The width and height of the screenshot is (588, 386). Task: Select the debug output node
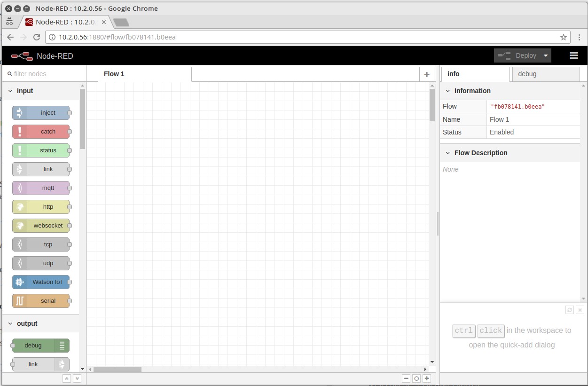[41, 346]
